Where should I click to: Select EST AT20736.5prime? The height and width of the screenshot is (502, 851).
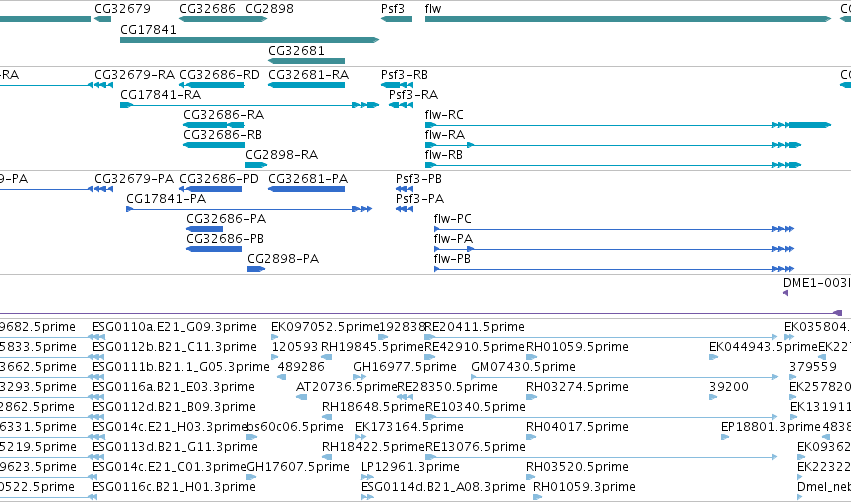[347, 387]
